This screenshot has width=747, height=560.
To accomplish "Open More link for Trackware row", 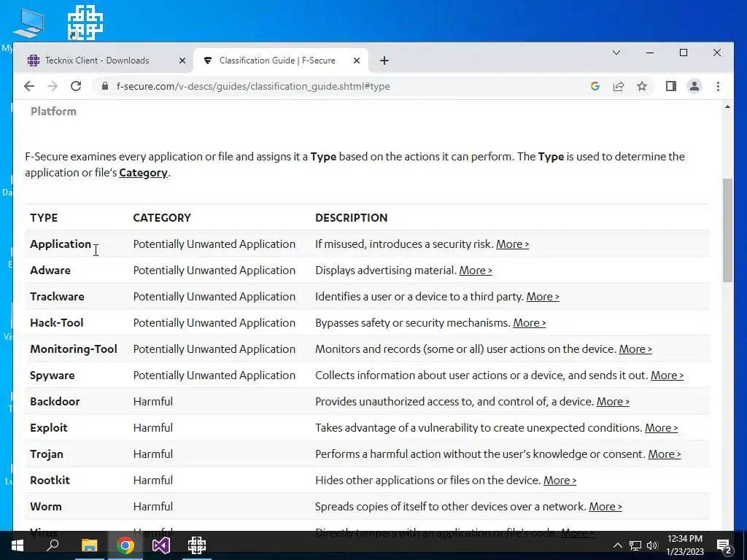I will pos(543,296).
